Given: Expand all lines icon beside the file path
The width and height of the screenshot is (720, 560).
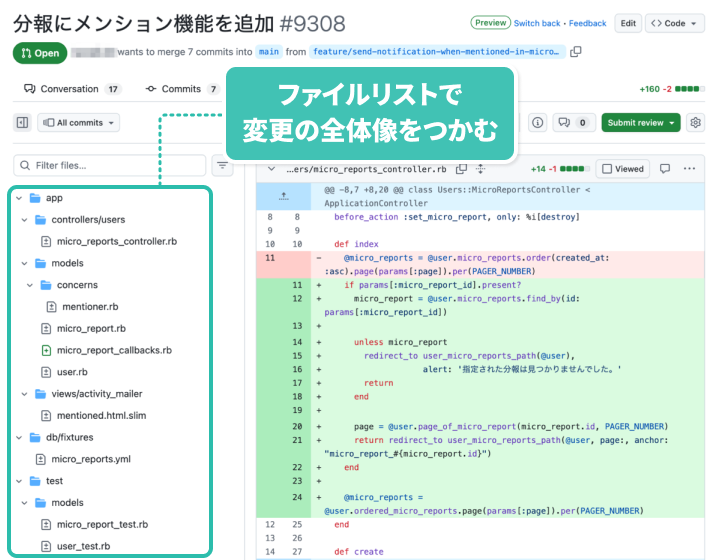Looking at the screenshot, I should [481, 169].
